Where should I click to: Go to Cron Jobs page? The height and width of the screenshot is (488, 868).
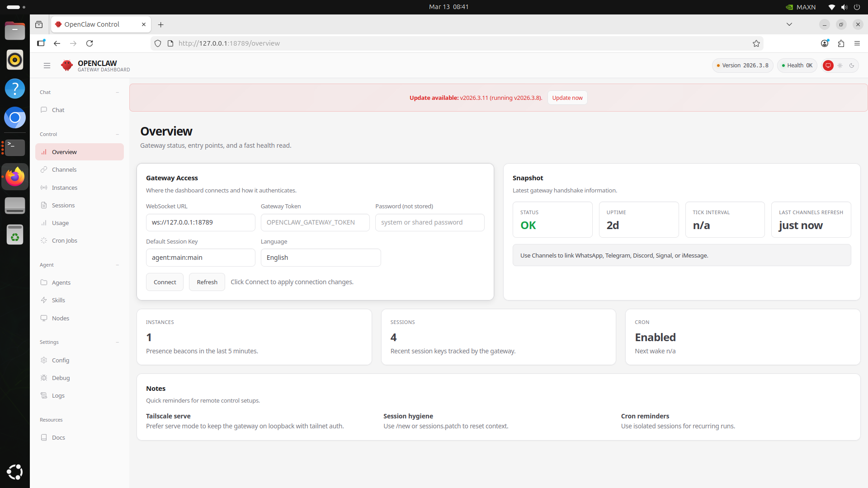click(65, 240)
